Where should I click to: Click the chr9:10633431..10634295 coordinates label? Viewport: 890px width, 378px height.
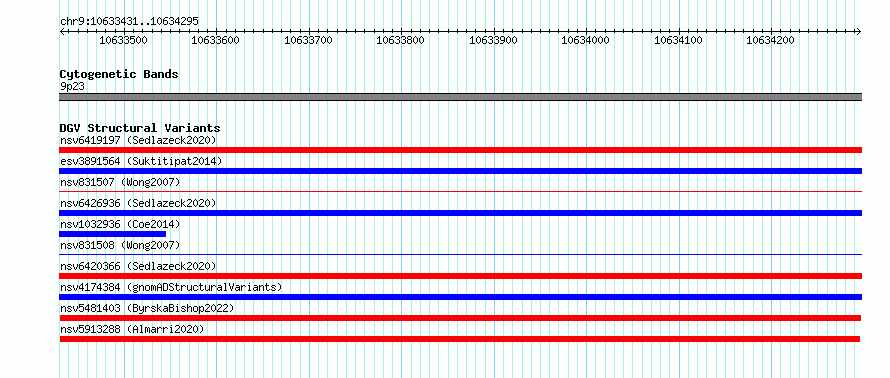(129, 22)
